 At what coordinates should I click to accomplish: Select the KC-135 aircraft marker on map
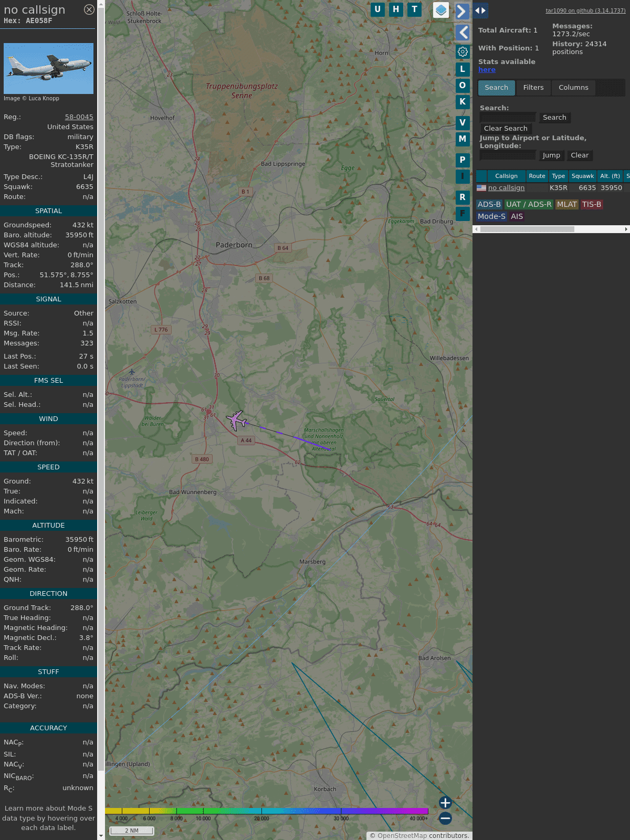[237, 421]
